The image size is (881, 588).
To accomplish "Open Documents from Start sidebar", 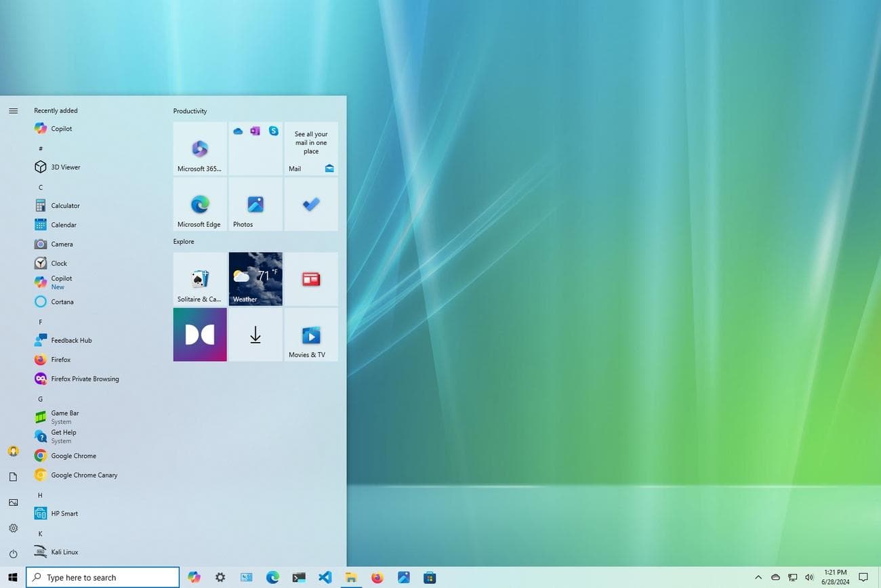I will click(13, 477).
